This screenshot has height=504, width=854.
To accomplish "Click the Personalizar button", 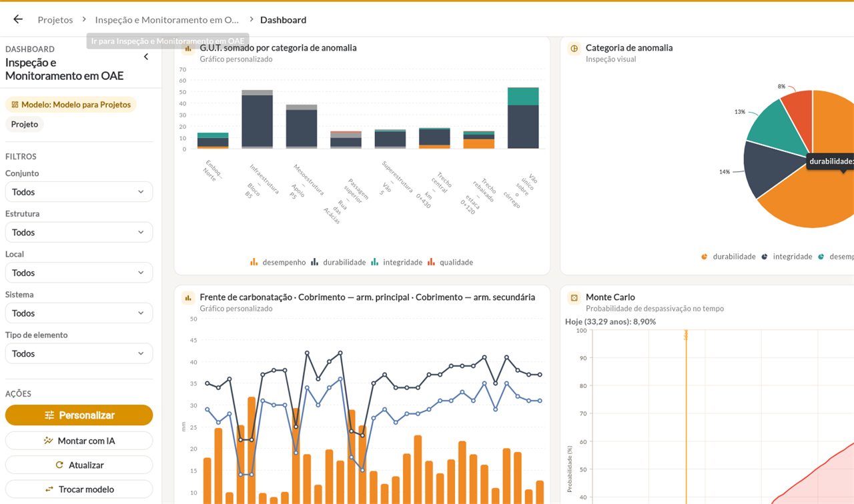I will click(79, 415).
